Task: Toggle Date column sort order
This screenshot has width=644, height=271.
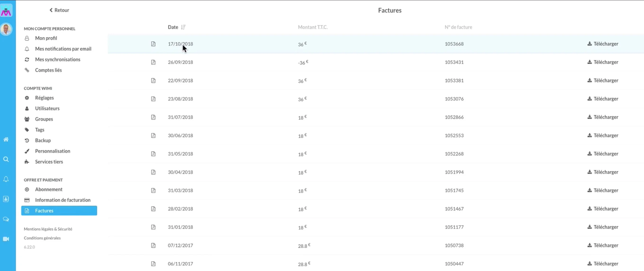Action: click(183, 27)
